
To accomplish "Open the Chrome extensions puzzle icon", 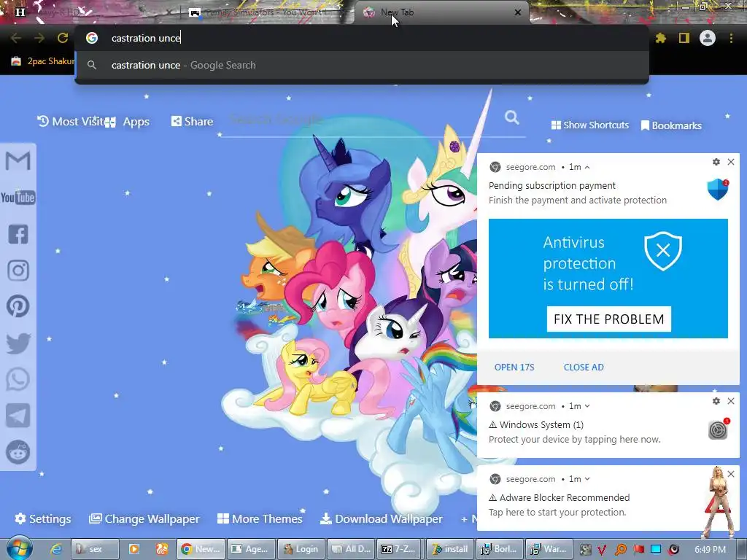I will pyautogui.click(x=661, y=38).
